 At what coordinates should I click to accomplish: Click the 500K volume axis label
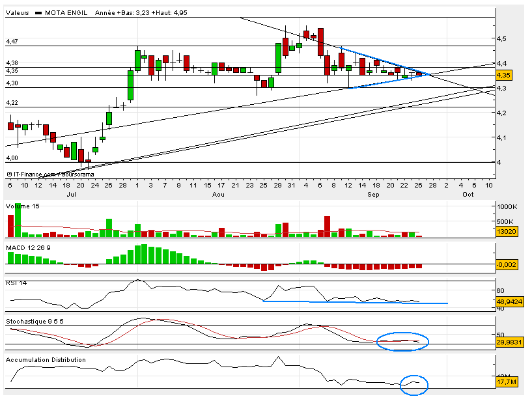point(505,221)
